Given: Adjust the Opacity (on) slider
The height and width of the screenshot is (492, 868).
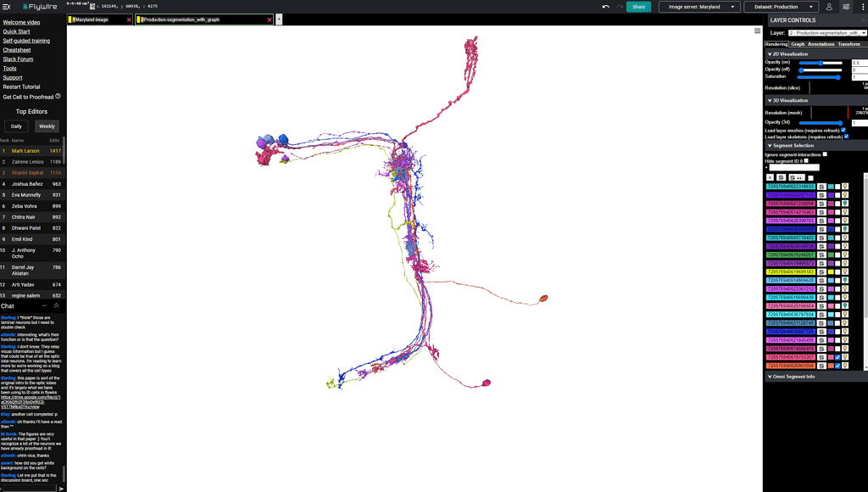Looking at the screenshot, I should pos(821,63).
